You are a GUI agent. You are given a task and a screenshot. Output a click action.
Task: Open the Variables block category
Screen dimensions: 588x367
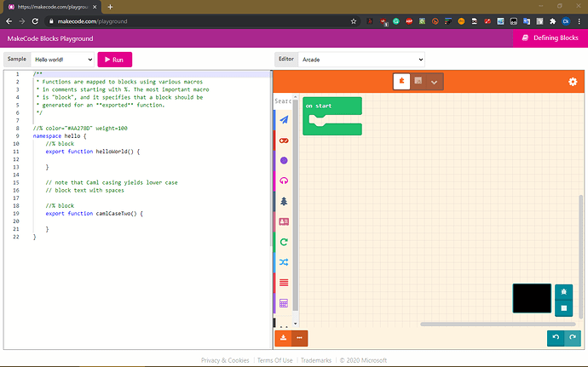pyautogui.click(x=284, y=283)
